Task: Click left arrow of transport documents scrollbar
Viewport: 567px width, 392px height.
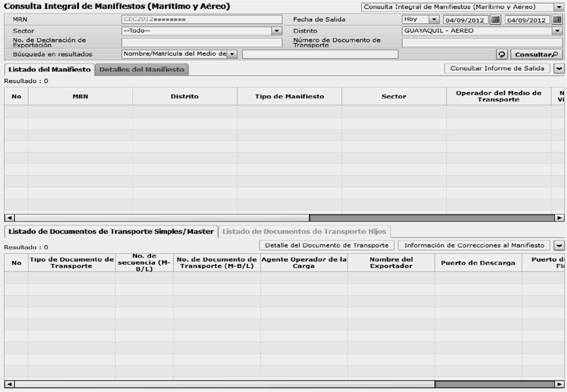Action: pos(9,384)
